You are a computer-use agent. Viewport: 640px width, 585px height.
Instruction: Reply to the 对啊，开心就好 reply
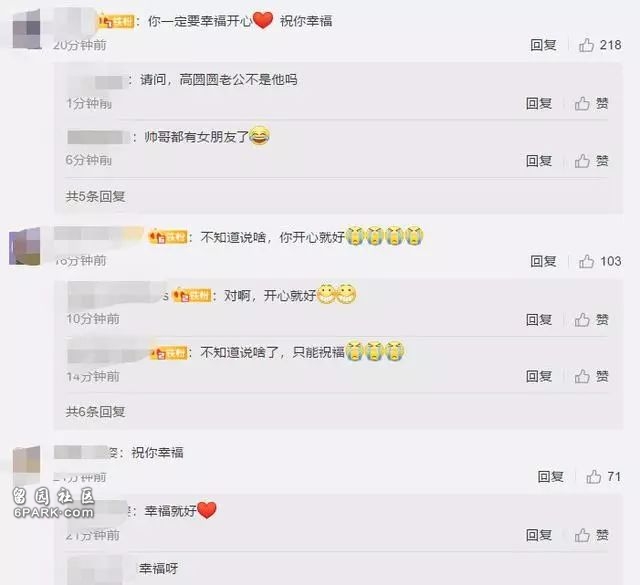pos(539,319)
